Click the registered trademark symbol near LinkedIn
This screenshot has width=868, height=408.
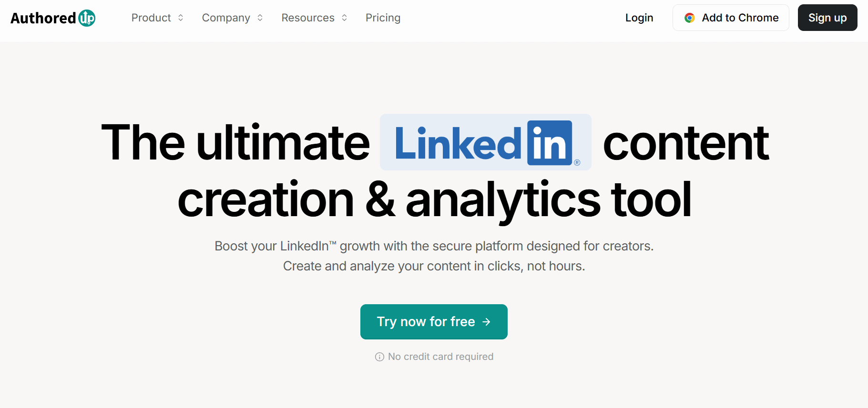[x=577, y=163]
